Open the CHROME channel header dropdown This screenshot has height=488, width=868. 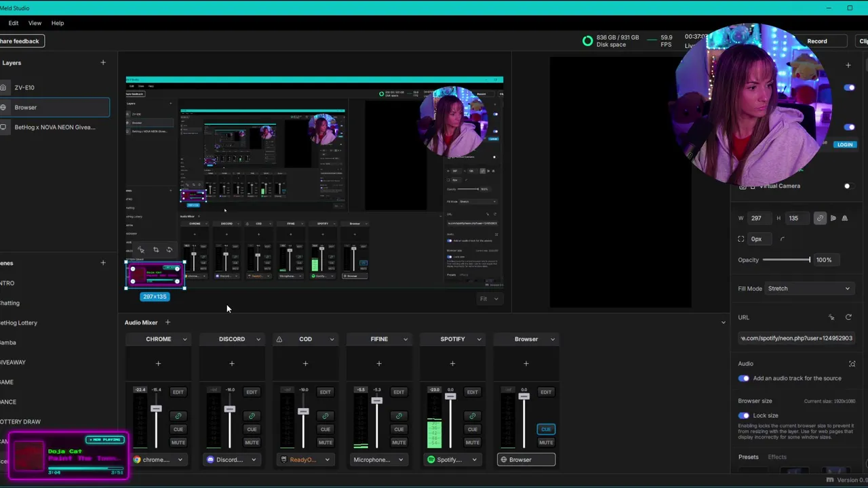(184, 339)
